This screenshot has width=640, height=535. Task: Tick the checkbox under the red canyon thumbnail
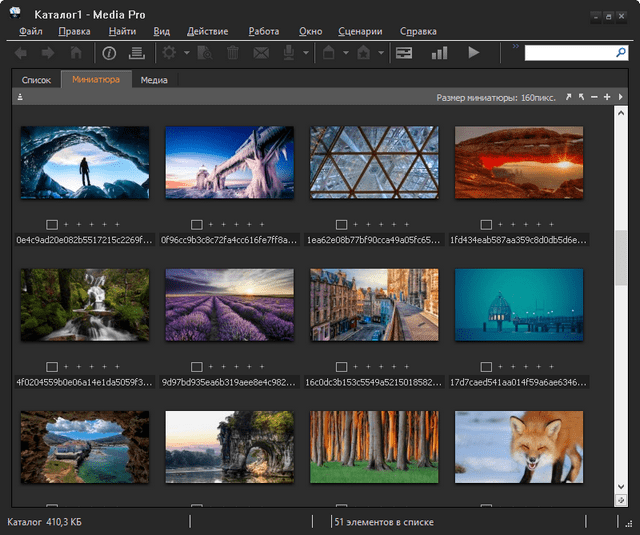tap(487, 224)
